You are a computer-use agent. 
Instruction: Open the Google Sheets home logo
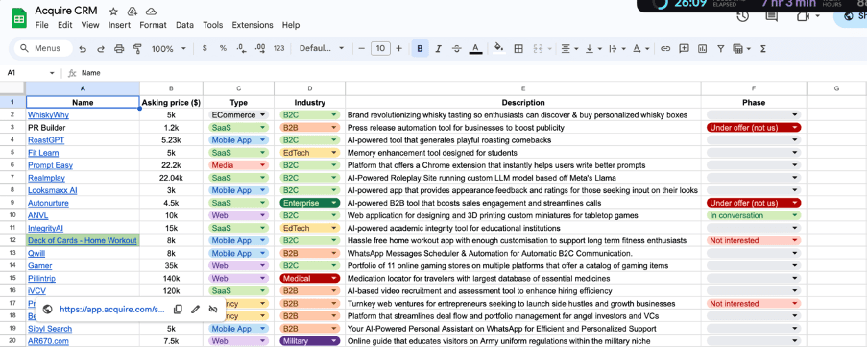(x=19, y=18)
